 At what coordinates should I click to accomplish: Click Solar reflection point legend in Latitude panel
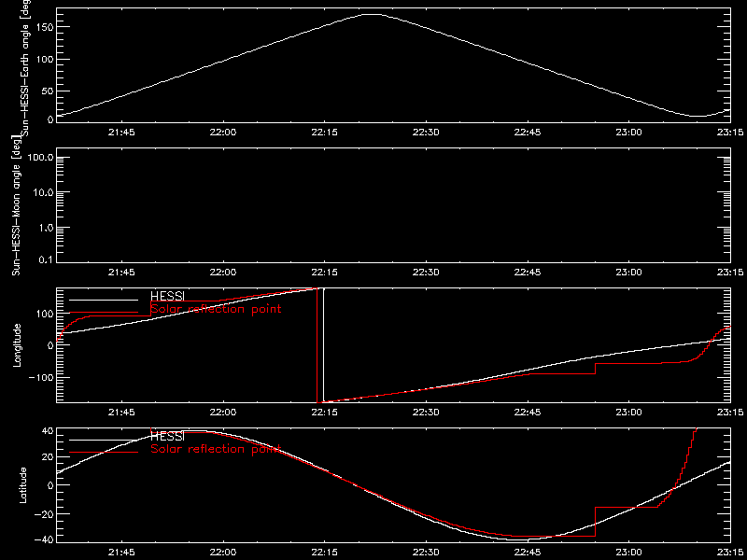click(x=216, y=449)
